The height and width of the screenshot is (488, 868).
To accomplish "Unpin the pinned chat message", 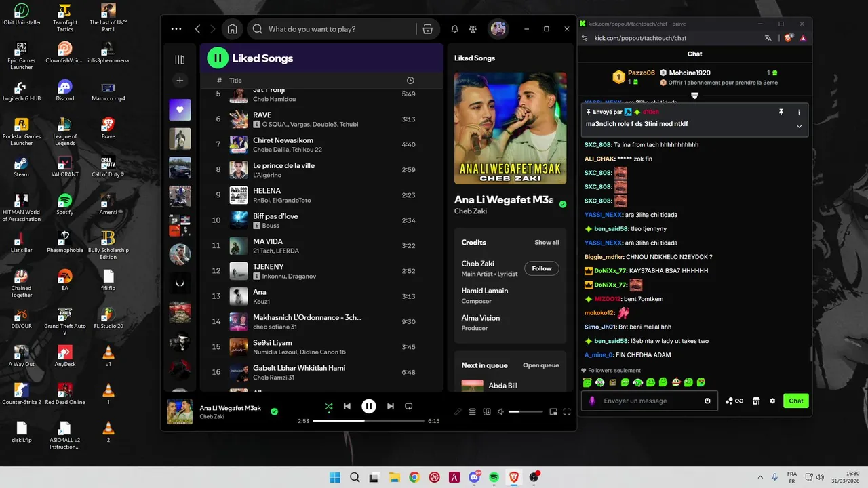I will click(781, 112).
